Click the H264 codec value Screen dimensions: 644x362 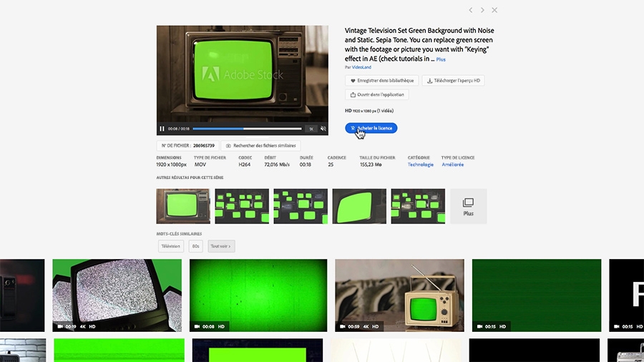(245, 165)
